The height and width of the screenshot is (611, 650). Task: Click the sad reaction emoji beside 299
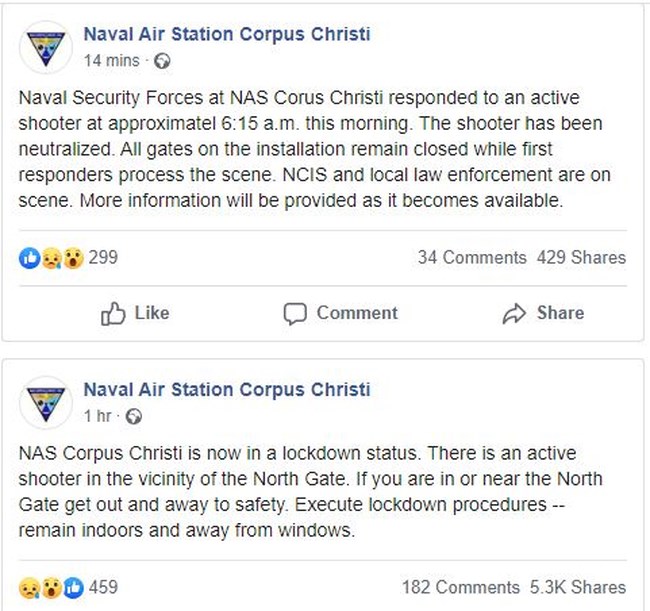coord(52,258)
